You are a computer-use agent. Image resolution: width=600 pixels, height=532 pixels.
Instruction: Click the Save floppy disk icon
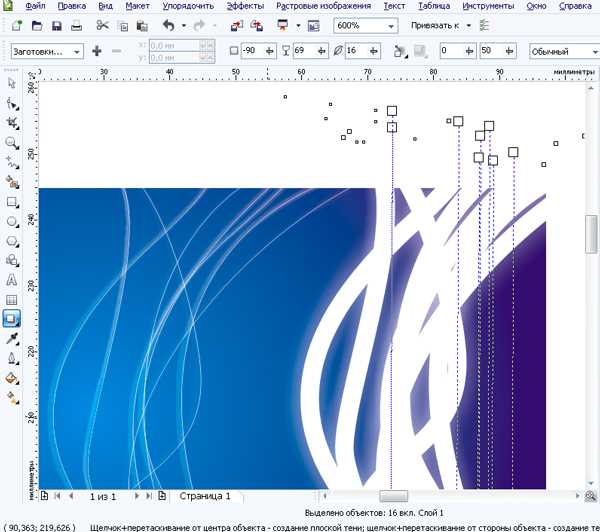coord(57,26)
